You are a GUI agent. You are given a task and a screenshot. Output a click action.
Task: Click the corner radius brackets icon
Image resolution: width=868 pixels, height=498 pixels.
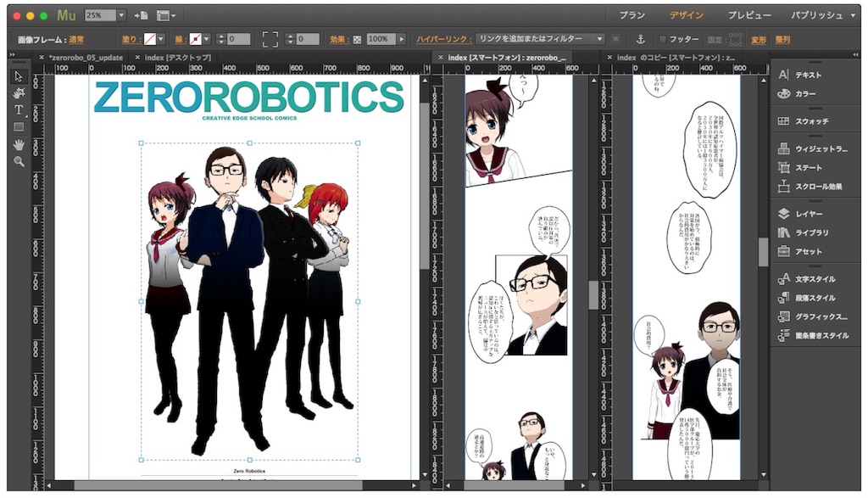(270, 39)
